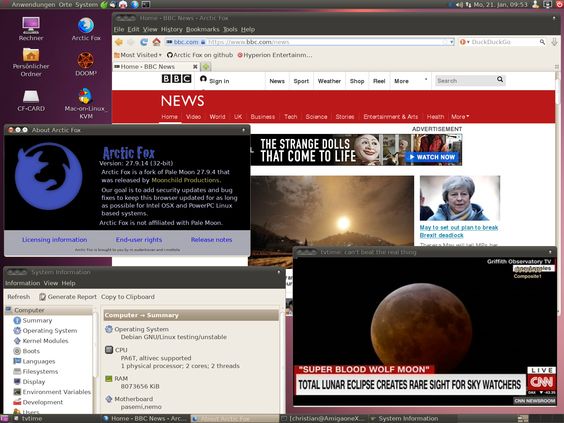The image size is (564, 423).
Task: Open the Arctic Fox on github bookmark
Action: (200, 55)
